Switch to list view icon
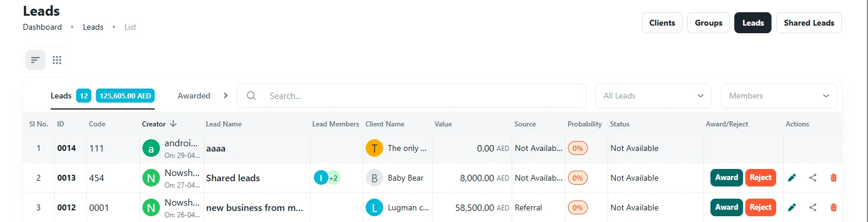Image resolution: width=868 pixels, height=222 pixels. click(x=35, y=59)
